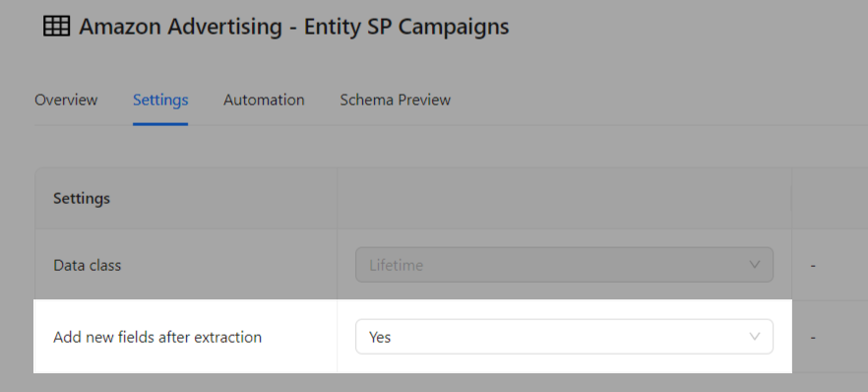The width and height of the screenshot is (868, 392).
Task: Click the Yes value text in the dropdown
Action: pos(380,337)
